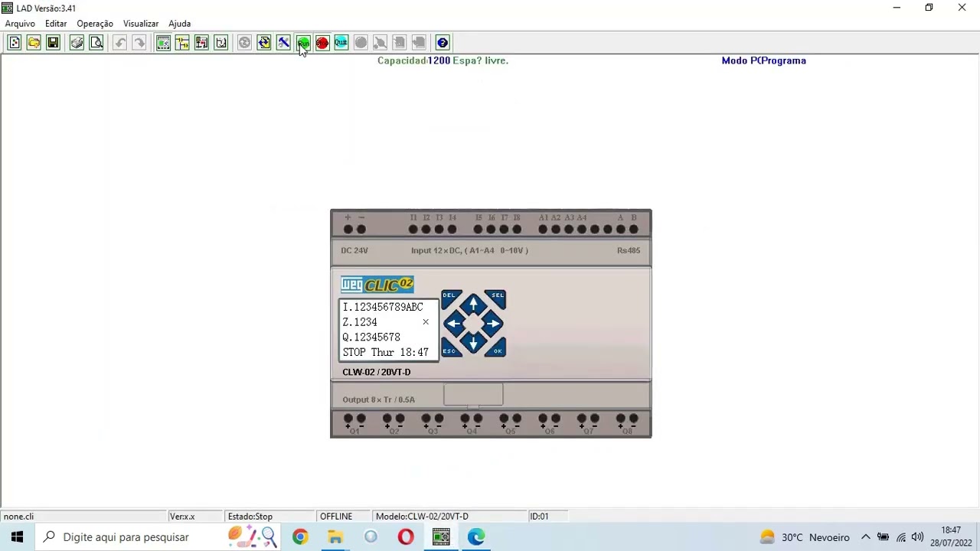Viewport: 980px width, 551px height.
Task: Click the output module cover slot
Action: [x=473, y=395]
